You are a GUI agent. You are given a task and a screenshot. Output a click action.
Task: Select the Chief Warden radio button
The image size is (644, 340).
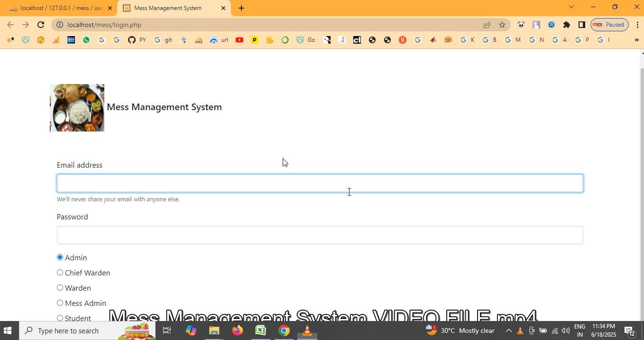(x=60, y=273)
